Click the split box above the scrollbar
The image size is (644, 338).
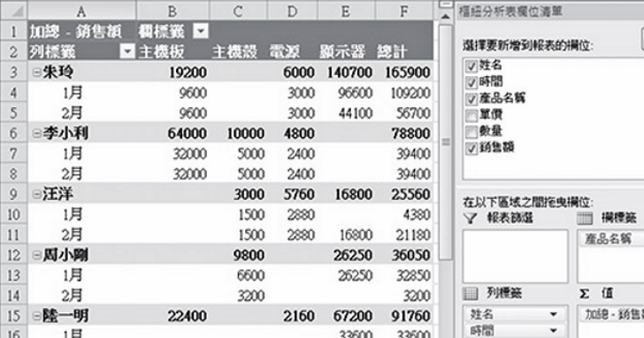445,4
